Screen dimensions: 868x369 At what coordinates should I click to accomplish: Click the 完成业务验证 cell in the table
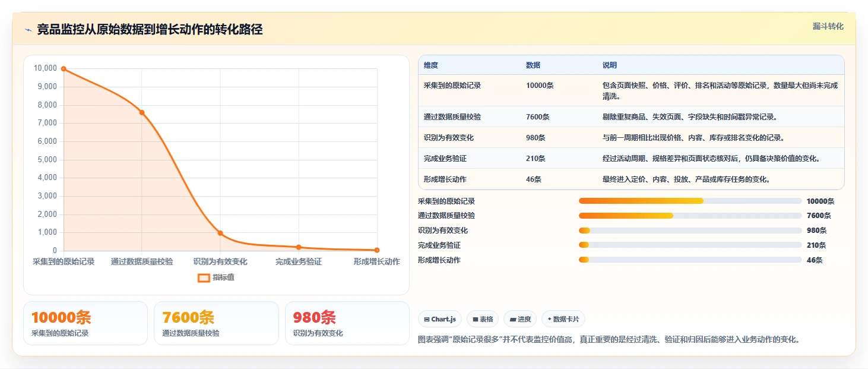pyautogui.click(x=445, y=159)
